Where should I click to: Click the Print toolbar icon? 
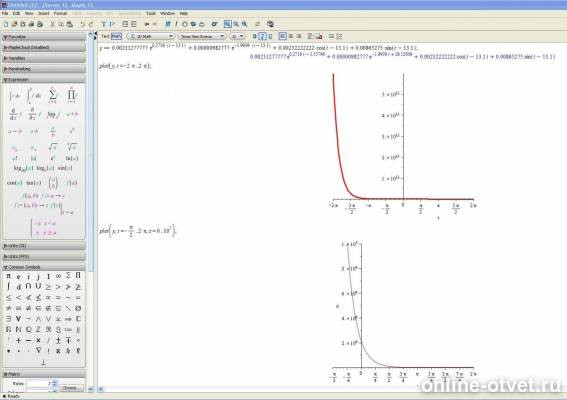click(x=31, y=24)
